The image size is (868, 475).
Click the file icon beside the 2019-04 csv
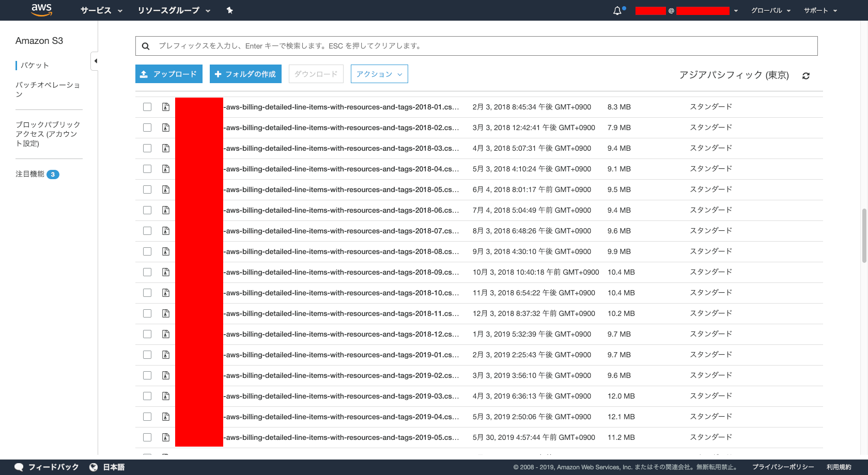tap(165, 417)
